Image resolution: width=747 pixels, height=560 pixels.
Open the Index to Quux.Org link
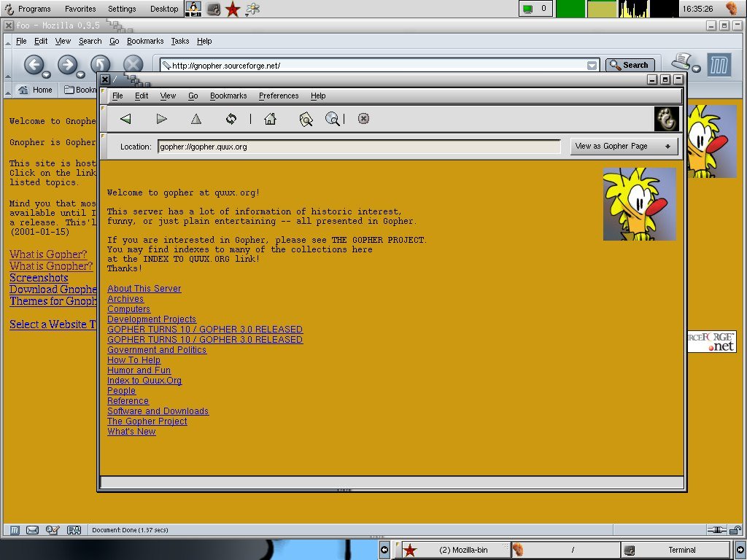(x=144, y=381)
